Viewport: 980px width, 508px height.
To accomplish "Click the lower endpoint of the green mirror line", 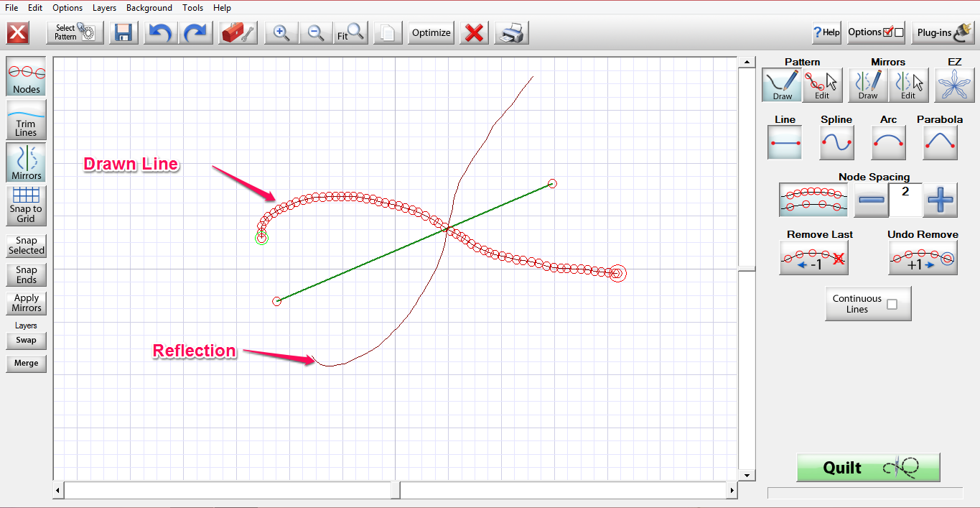I will [x=277, y=301].
